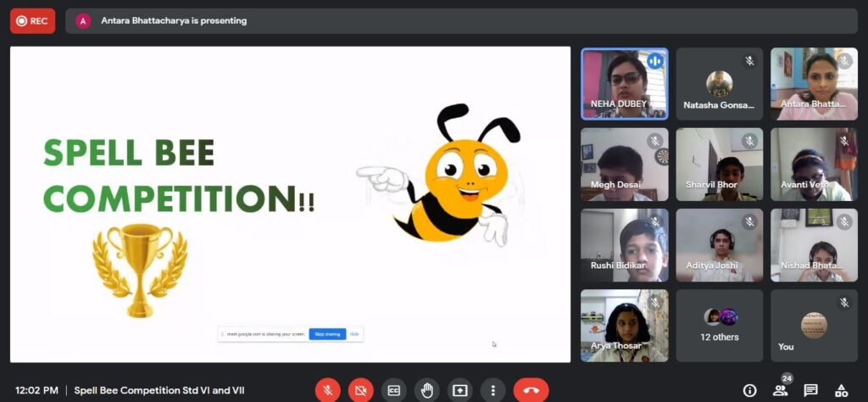Click the Present now screen-share icon
The height and width of the screenshot is (402, 868).
459,390
